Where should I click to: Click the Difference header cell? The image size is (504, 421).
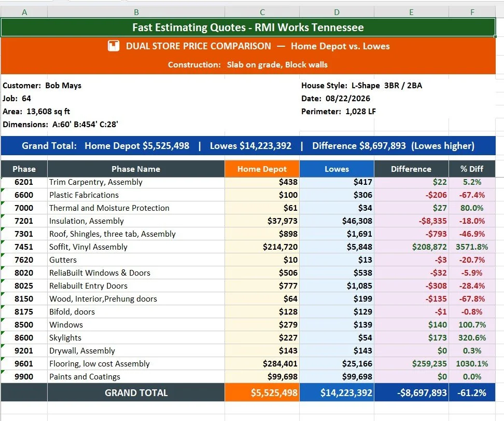411,169
